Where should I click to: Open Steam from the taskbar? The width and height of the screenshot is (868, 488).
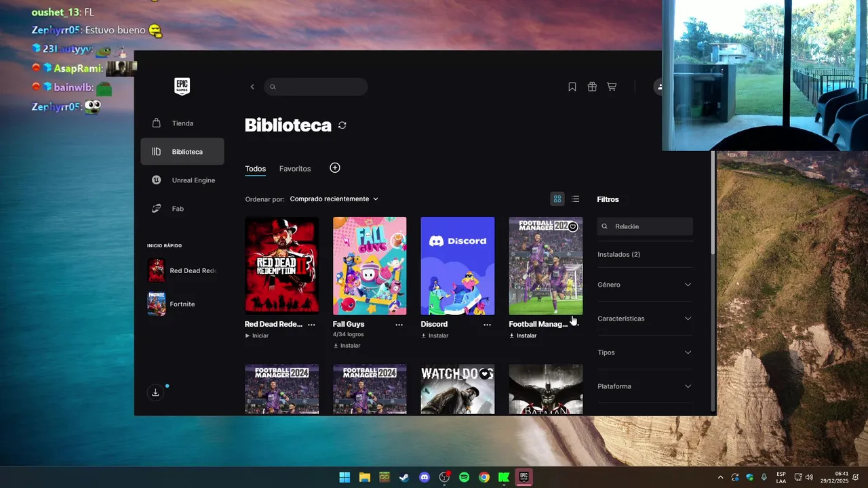(404, 477)
